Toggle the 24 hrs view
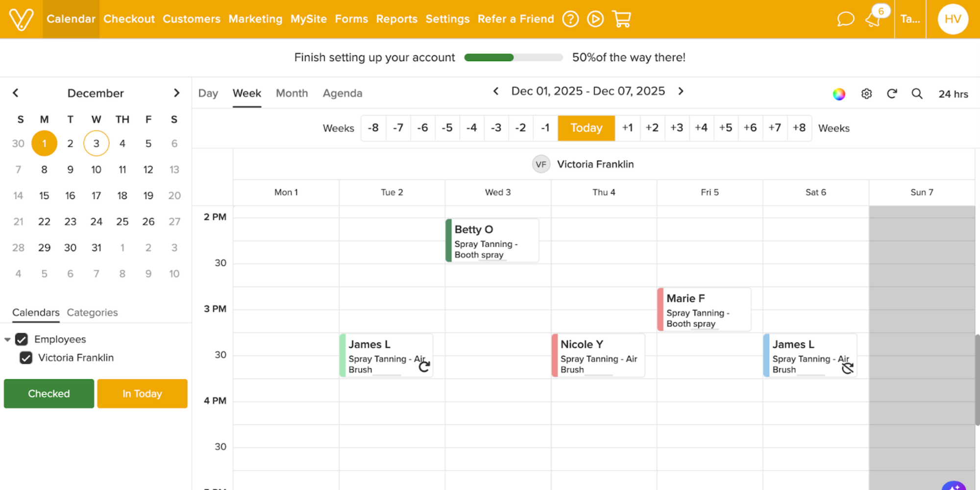The height and width of the screenshot is (490, 980). tap(953, 94)
